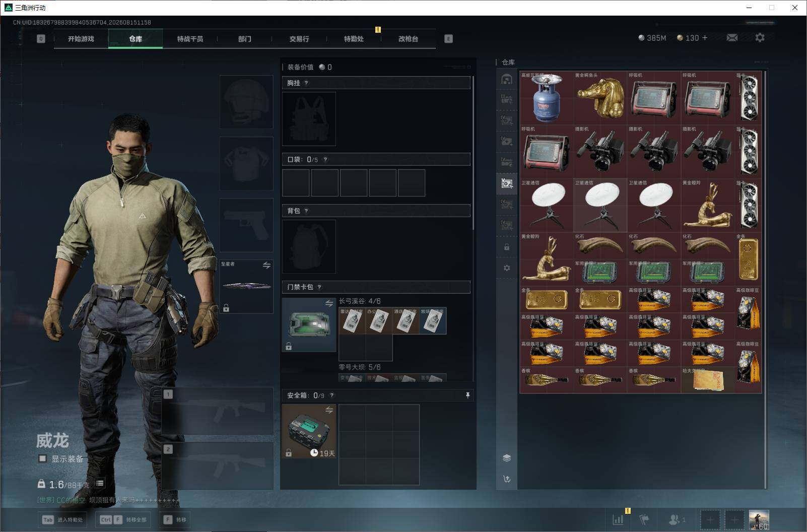Click the help icon next to 口袋
Viewport: 807px width, 532px height.
(x=325, y=160)
